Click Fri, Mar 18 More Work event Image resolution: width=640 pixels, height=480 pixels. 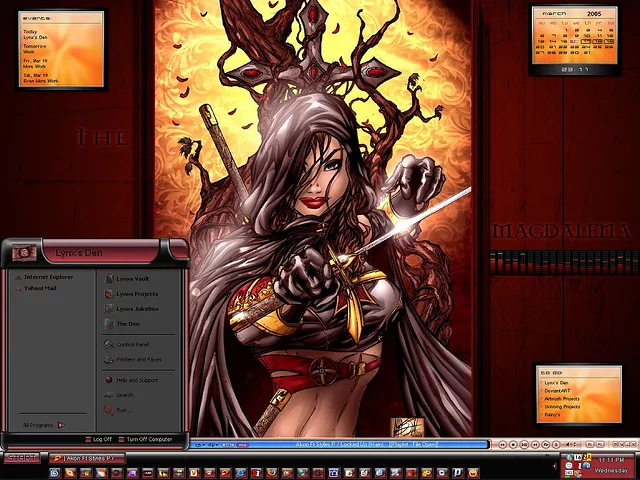[x=35, y=63]
